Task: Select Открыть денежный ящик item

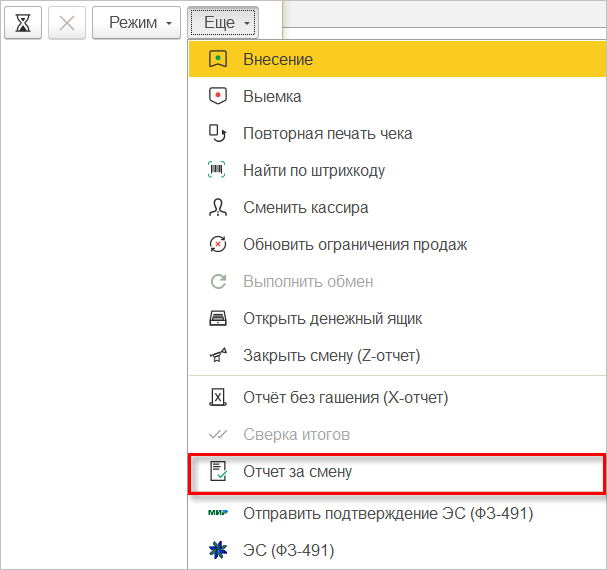Action: click(x=332, y=319)
